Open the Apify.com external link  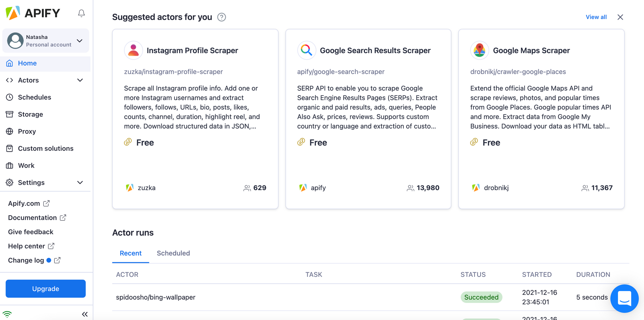[x=29, y=203]
